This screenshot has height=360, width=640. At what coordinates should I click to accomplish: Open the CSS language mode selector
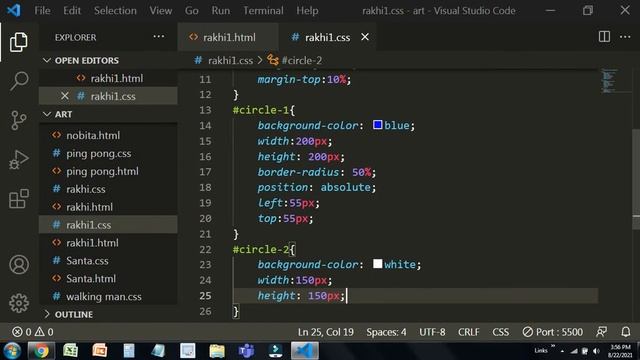pyautogui.click(x=500, y=332)
